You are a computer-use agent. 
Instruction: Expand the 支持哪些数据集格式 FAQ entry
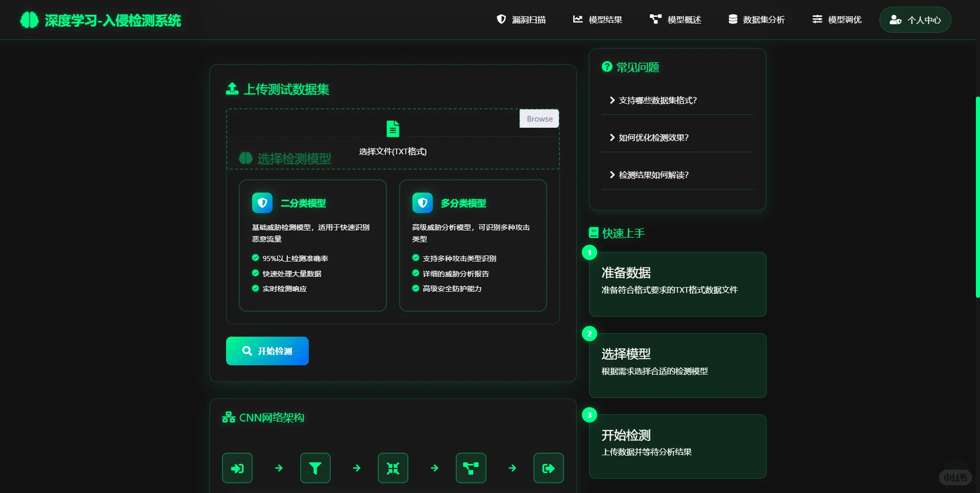pos(657,100)
